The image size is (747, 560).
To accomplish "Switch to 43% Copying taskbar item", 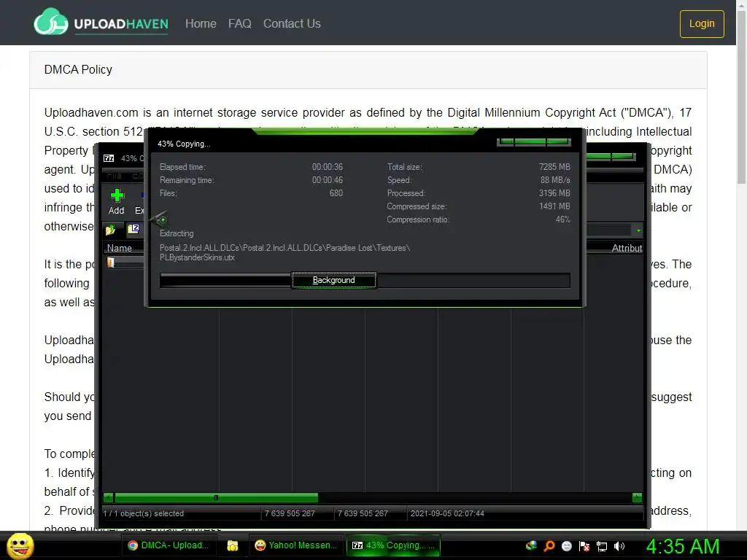I will click(393, 545).
